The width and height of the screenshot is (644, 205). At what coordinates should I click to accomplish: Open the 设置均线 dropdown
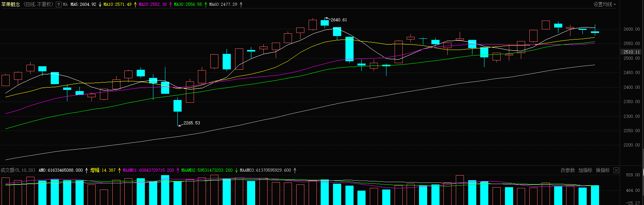coord(605,5)
